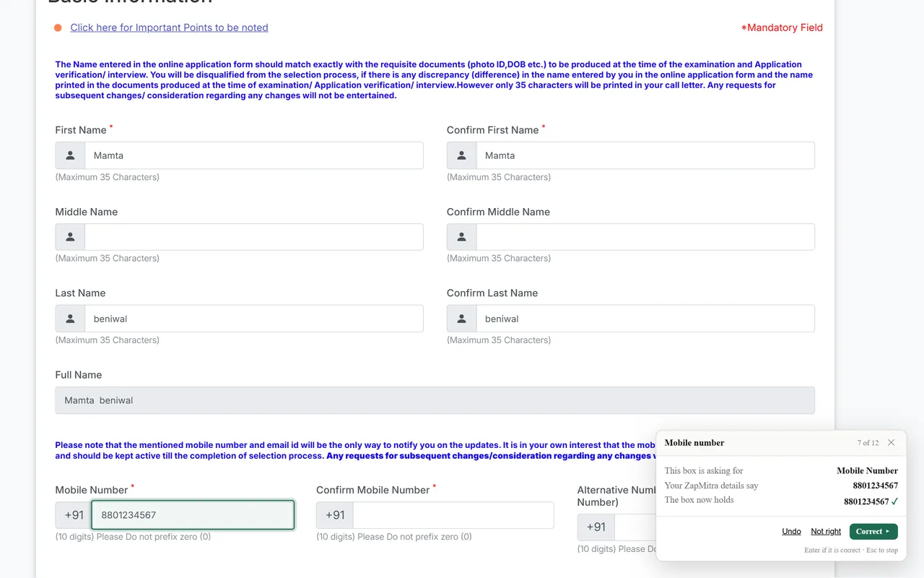Click person icon beside First Name field
The height and width of the screenshot is (578, 924).
pos(70,155)
